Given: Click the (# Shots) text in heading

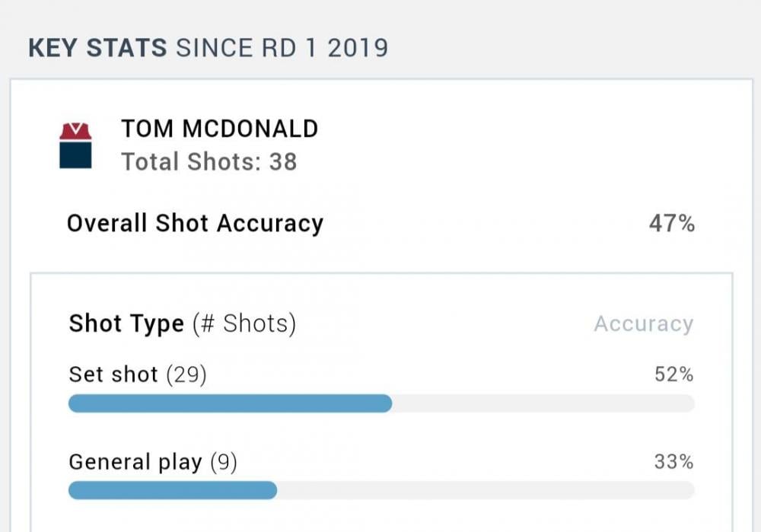Looking at the screenshot, I should [x=244, y=323].
